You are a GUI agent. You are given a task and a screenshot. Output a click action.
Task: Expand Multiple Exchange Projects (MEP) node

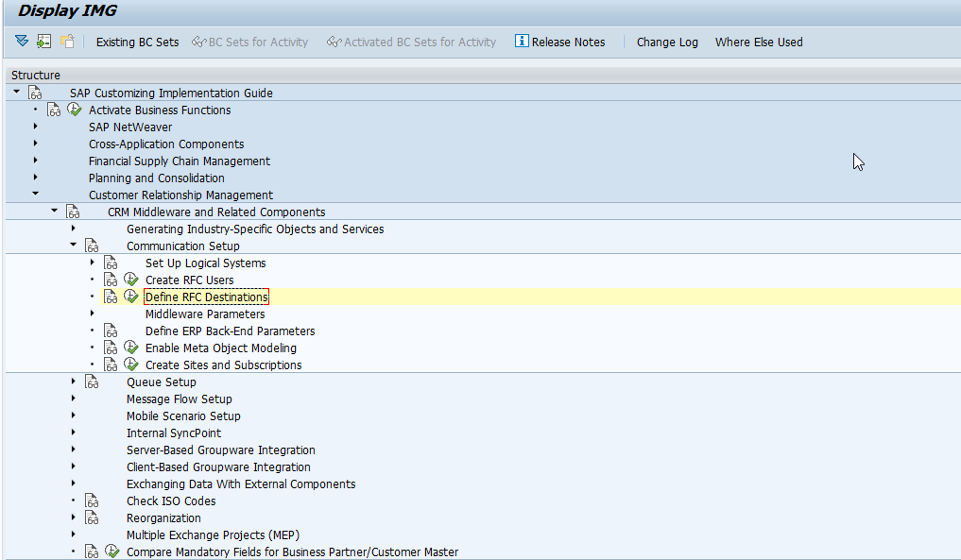coord(74,535)
